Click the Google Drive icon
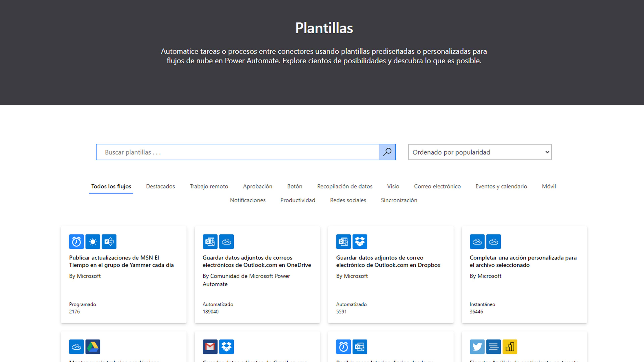The height and width of the screenshot is (362, 644). (x=93, y=347)
